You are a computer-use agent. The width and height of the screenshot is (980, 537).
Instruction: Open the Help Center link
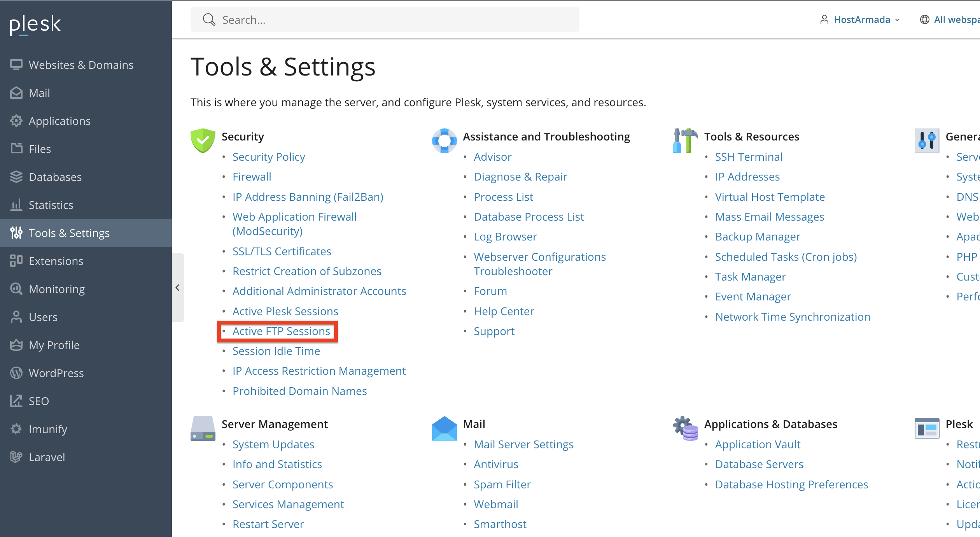[504, 311]
